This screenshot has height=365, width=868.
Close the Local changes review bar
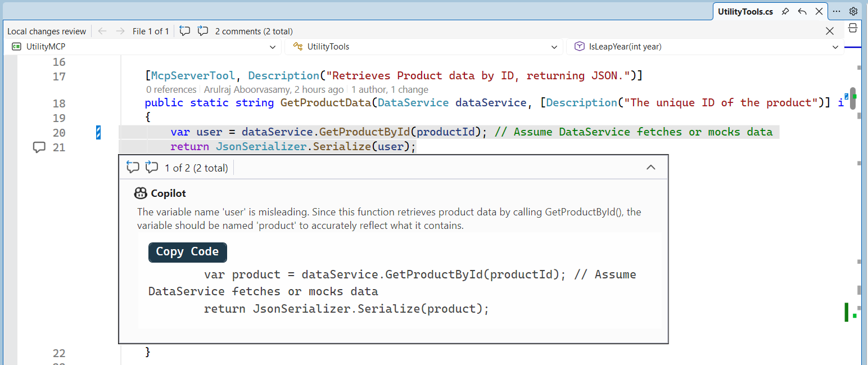point(830,31)
